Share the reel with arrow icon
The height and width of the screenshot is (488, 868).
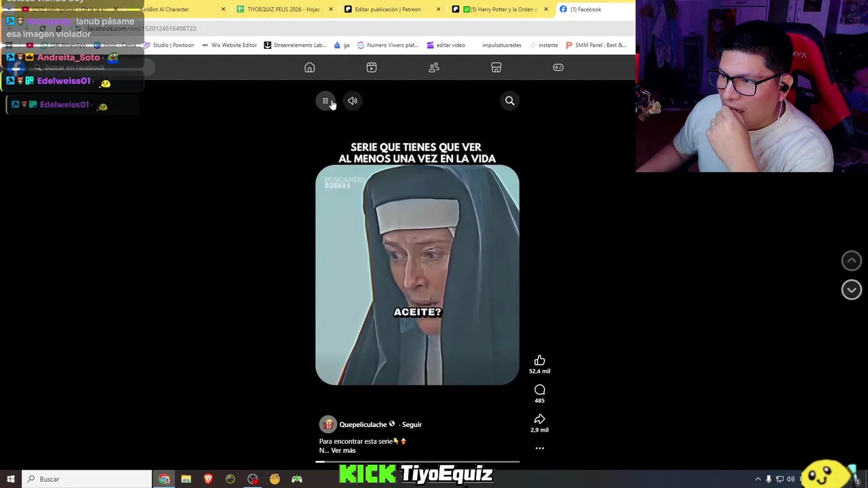tap(540, 420)
